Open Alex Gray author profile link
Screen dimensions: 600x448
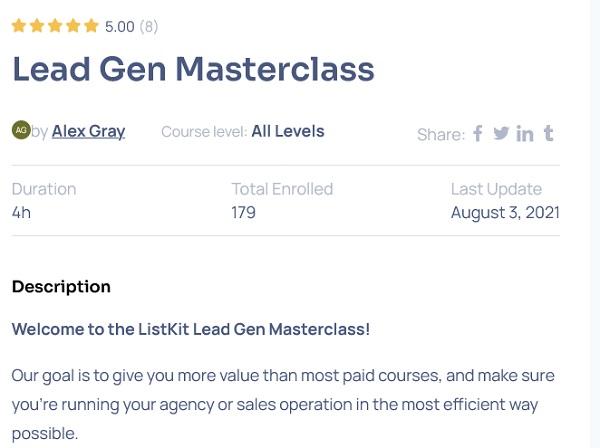point(88,131)
